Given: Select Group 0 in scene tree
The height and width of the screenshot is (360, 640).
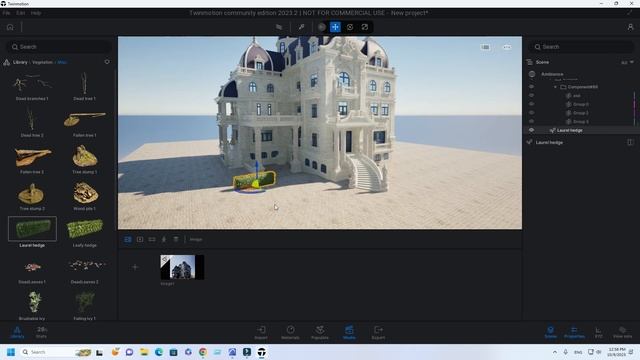Looking at the screenshot, I should coord(581,104).
